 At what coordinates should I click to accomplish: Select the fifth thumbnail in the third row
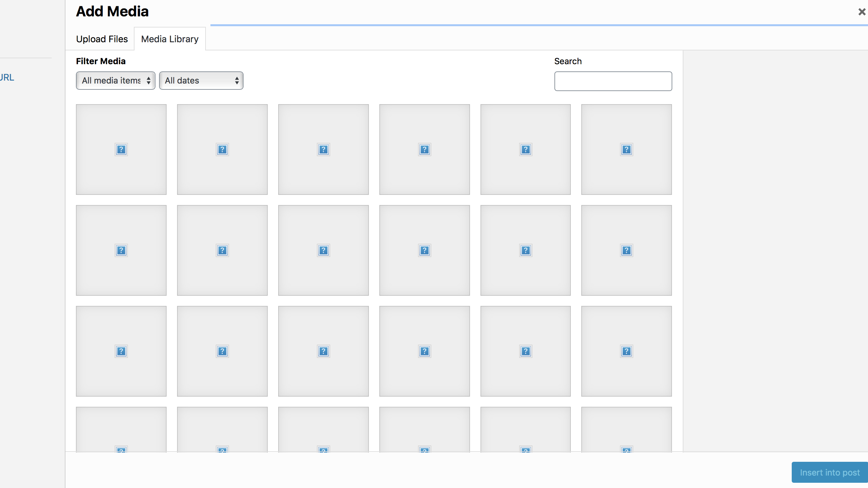(x=526, y=351)
